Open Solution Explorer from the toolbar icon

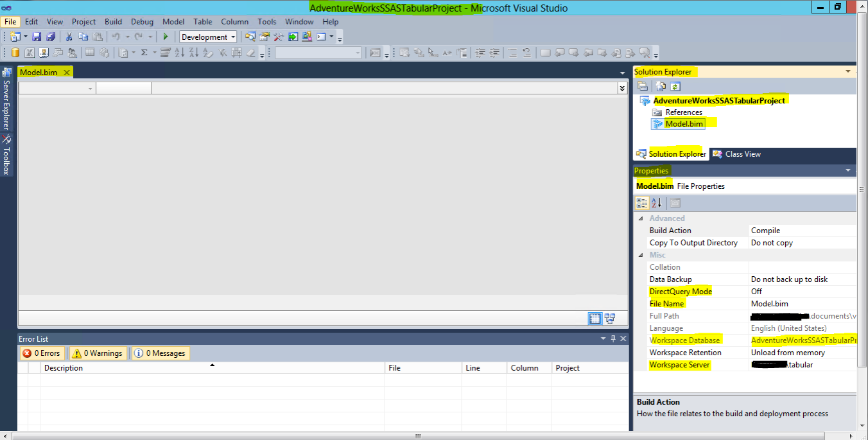pos(250,37)
